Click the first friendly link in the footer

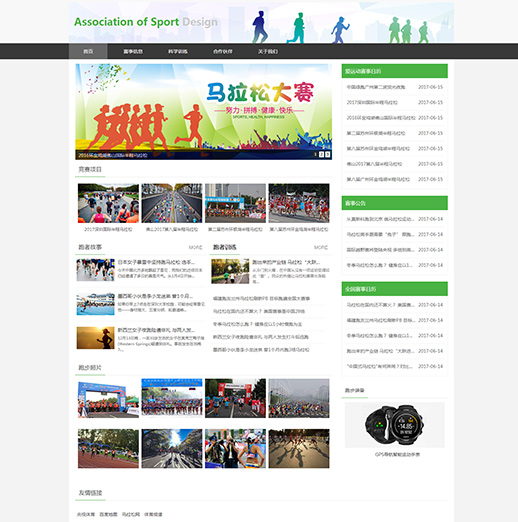pyautogui.click(x=86, y=514)
